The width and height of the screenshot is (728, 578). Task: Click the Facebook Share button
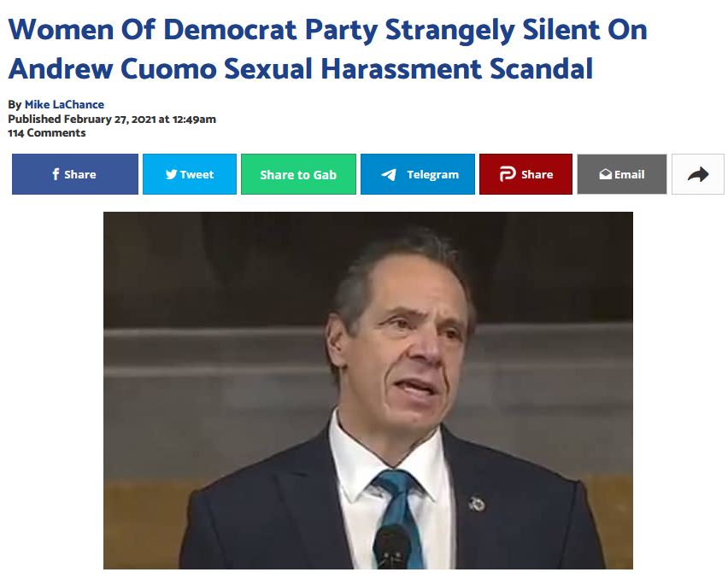point(74,174)
